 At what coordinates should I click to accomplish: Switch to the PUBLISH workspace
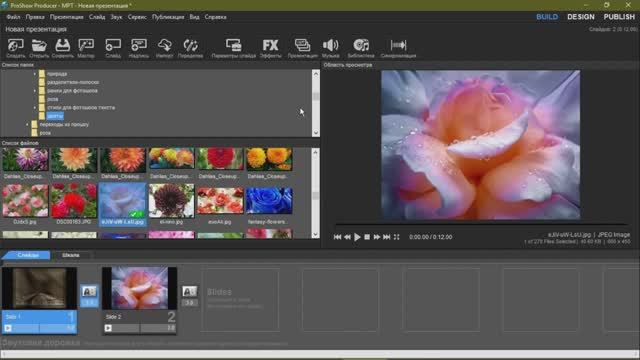(x=619, y=17)
